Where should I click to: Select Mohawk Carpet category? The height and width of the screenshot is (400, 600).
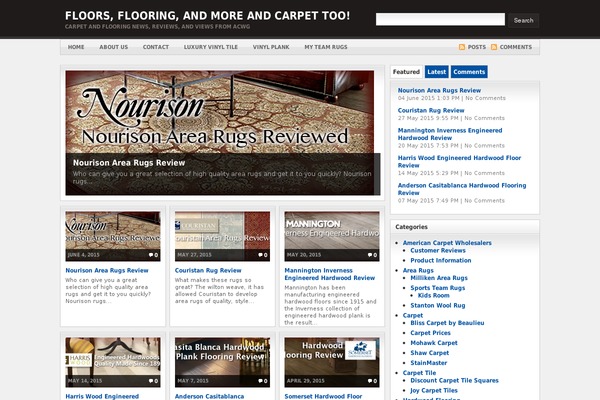[x=434, y=343]
